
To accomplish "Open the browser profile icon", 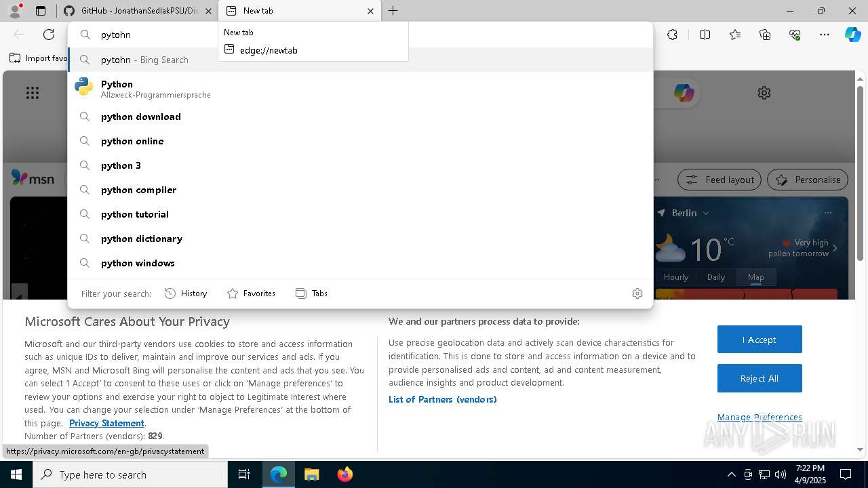I will pos(15,11).
